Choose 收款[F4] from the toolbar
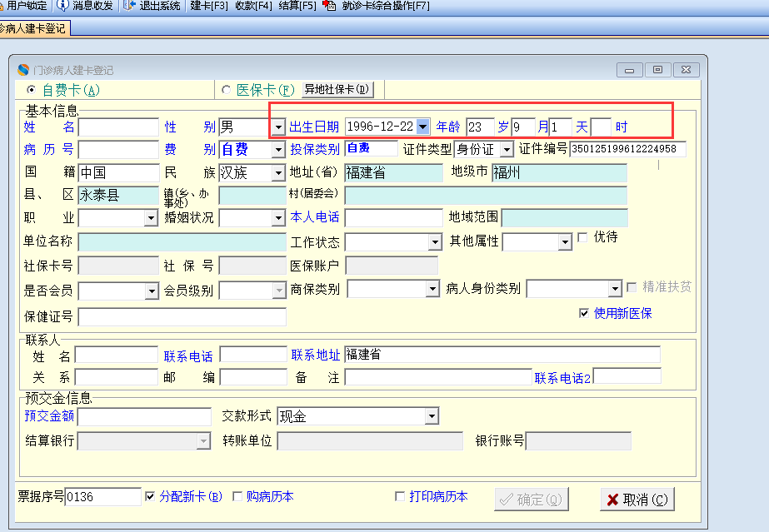The width and height of the screenshot is (769, 532). [253, 6]
